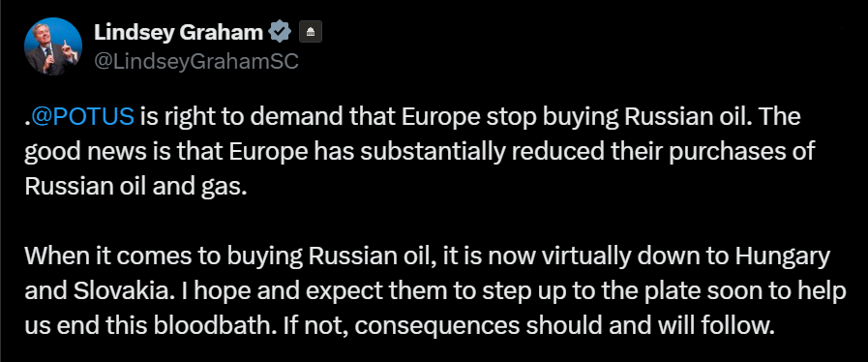868x362 pixels.
Task: Click the government account building badge
Action: [x=311, y=33]
